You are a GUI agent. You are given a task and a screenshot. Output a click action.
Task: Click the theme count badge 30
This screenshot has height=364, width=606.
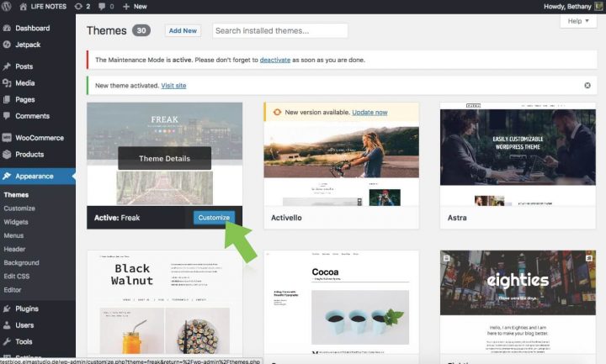coord(141,30)
